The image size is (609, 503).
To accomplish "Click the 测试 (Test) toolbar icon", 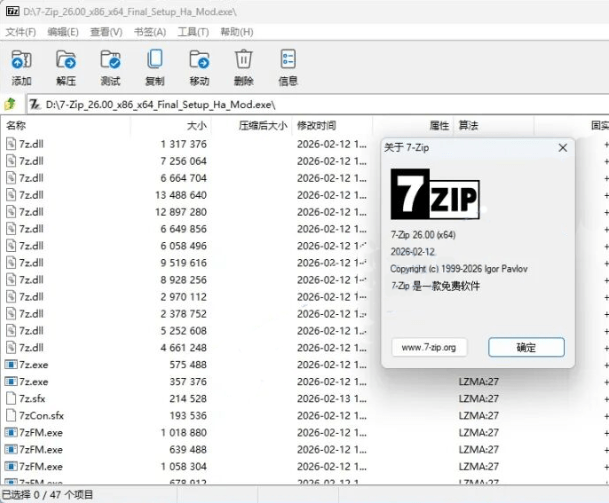I will pos(110,59).
